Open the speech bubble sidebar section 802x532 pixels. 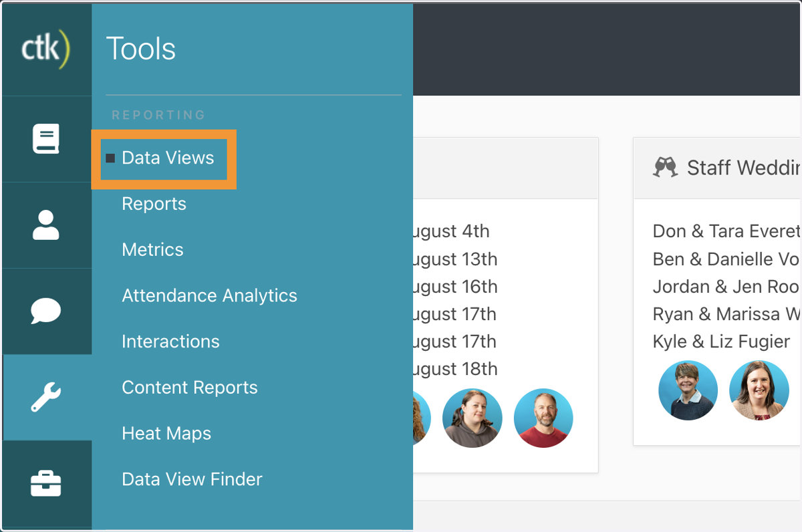tap(46, 311)
